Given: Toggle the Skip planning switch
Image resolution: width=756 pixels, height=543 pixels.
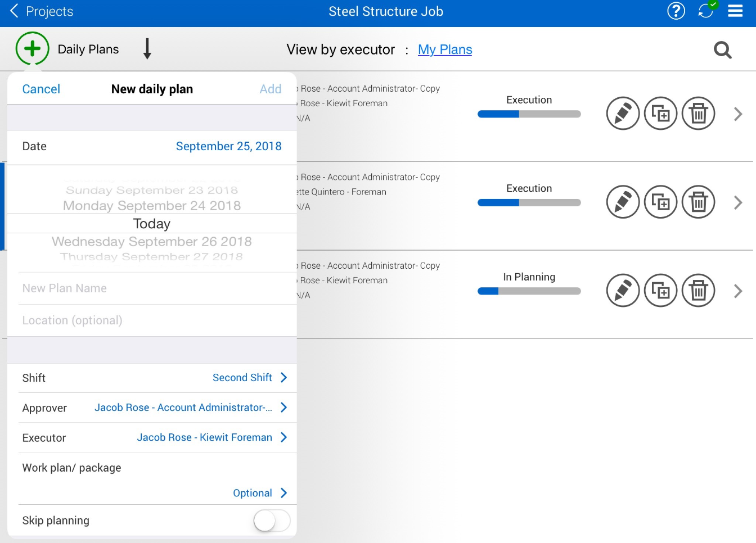Looking at the screenshot, I should [272, 521].
